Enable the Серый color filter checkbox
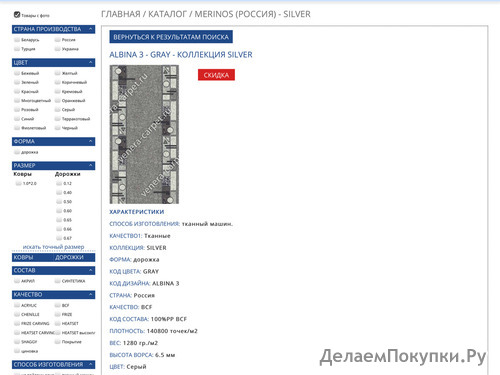Viewport: 500px width, 375px height. [57, 109]
